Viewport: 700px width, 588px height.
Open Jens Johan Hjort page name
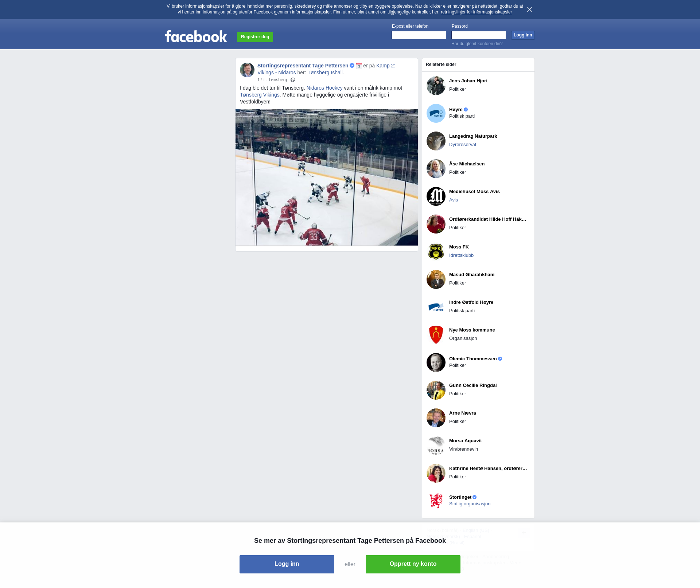click(468, 81)
